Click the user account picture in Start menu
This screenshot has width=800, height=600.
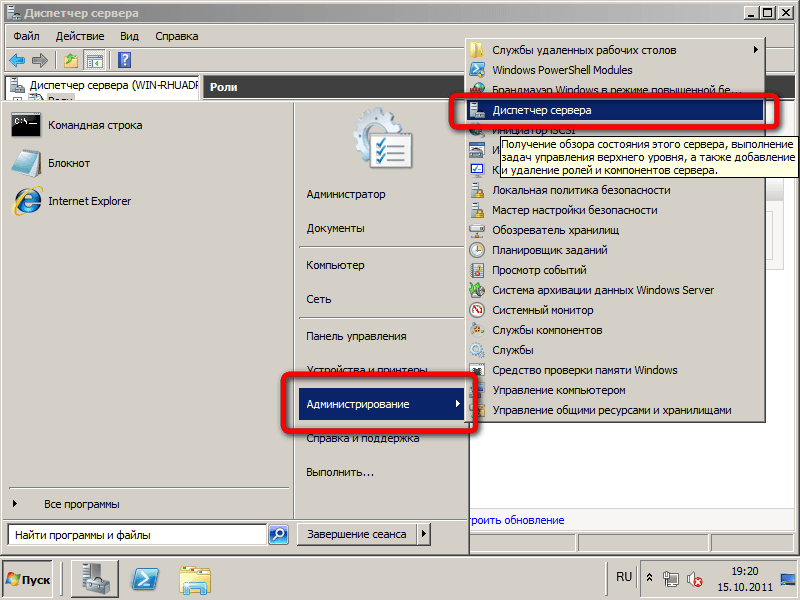383,138
